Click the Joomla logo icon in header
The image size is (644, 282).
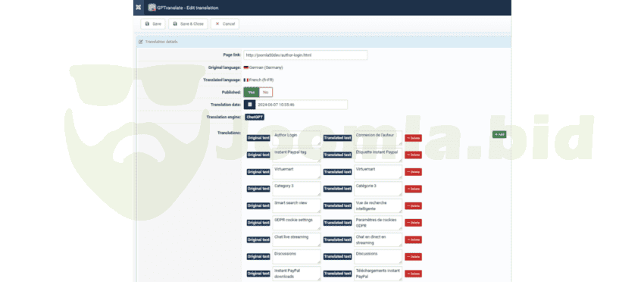pos(139,8)
